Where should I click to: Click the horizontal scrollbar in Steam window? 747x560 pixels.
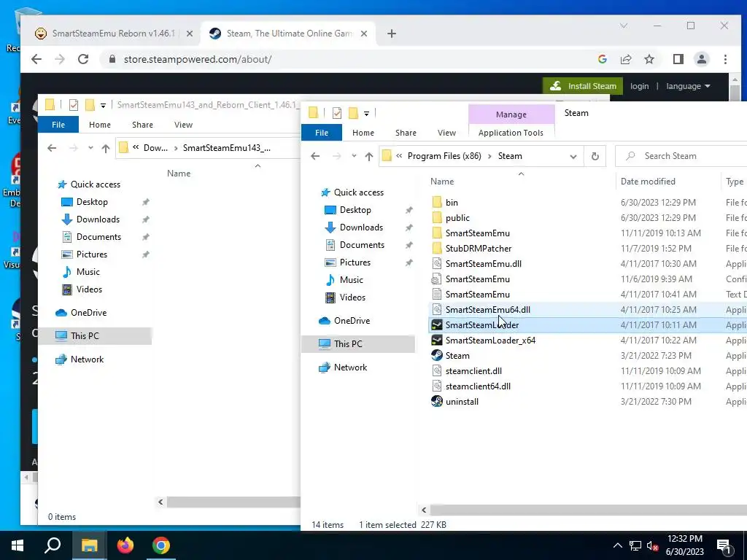coord(588,510)
